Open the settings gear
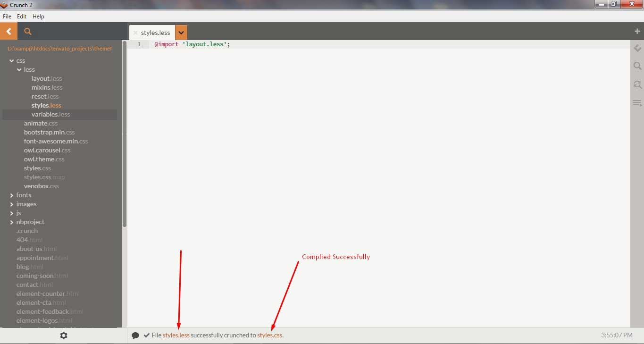 coord(64,336)
